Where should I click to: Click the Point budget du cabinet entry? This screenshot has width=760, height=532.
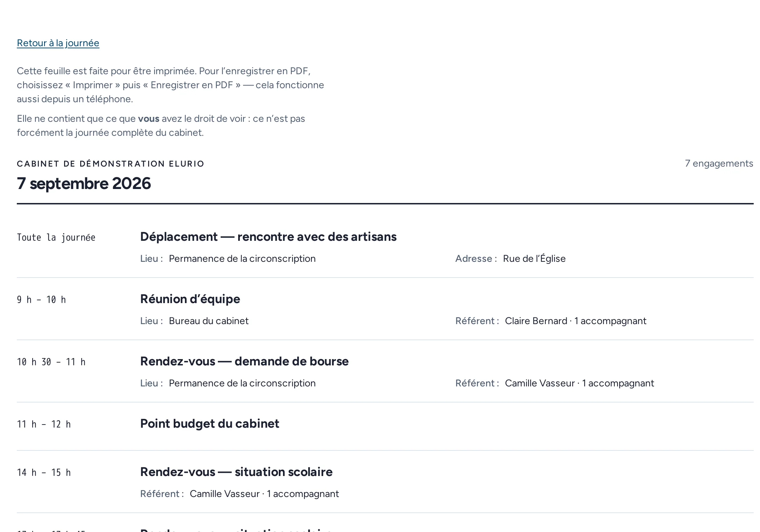[209, 424]
